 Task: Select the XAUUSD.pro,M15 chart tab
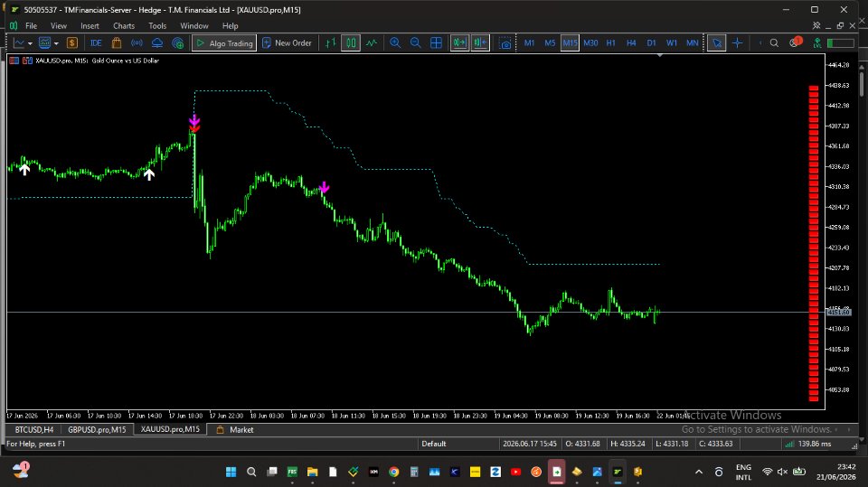170,429
